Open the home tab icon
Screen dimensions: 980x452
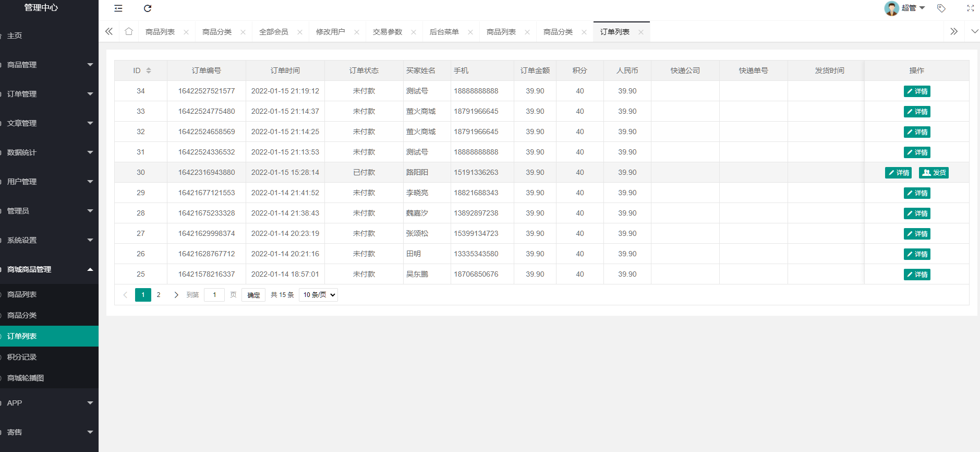point(129,31)
